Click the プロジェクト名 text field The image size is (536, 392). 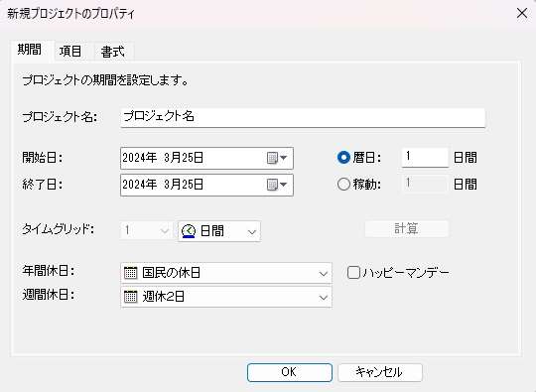pos(303,117)
